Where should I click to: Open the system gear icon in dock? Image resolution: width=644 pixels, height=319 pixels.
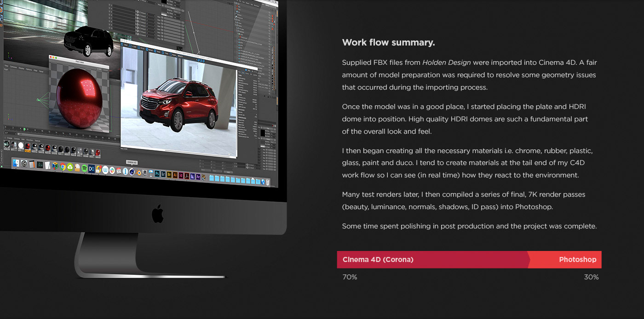coord(24,164)
